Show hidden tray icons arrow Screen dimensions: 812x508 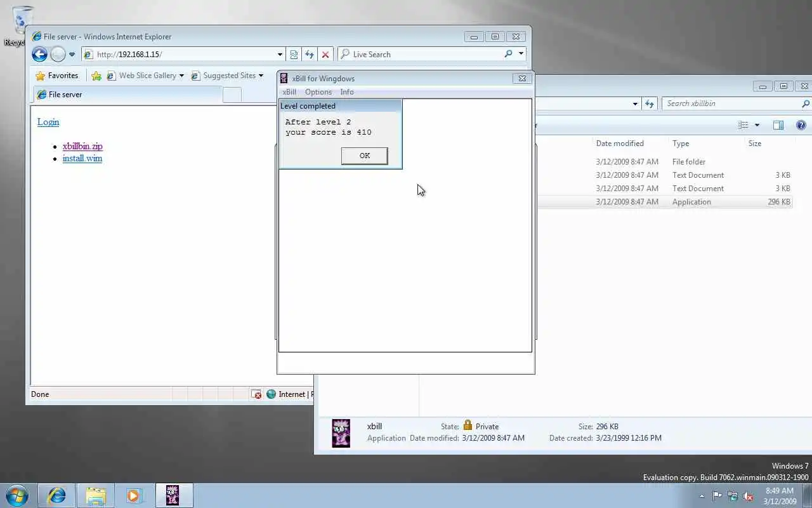click(x=702, y=497)
